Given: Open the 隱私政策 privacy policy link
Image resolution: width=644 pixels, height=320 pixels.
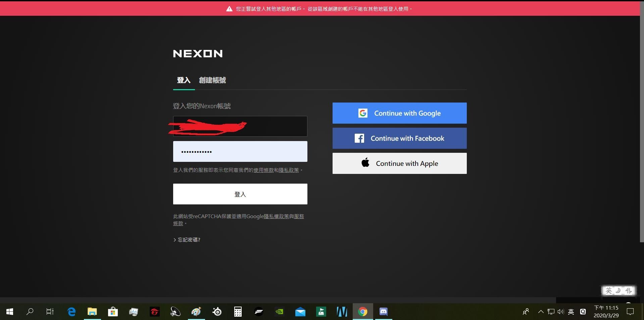Looking at the screenshot, I should click(289, 170).
